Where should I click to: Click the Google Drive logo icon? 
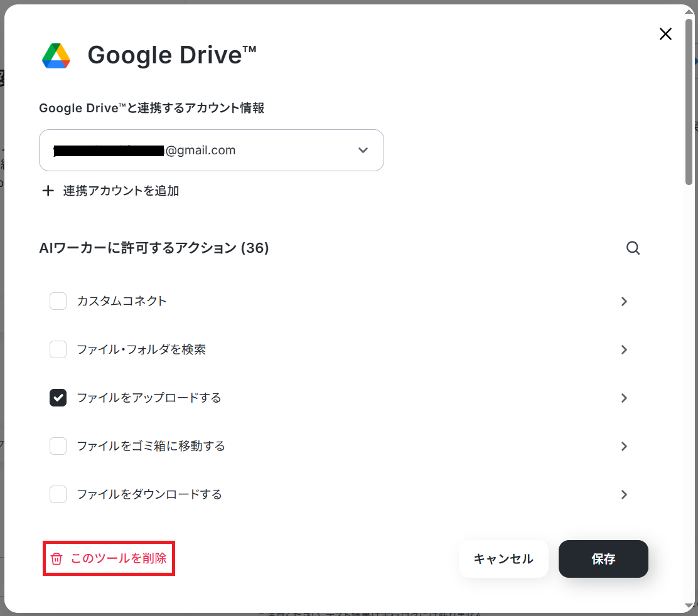[x=56, y=56]
